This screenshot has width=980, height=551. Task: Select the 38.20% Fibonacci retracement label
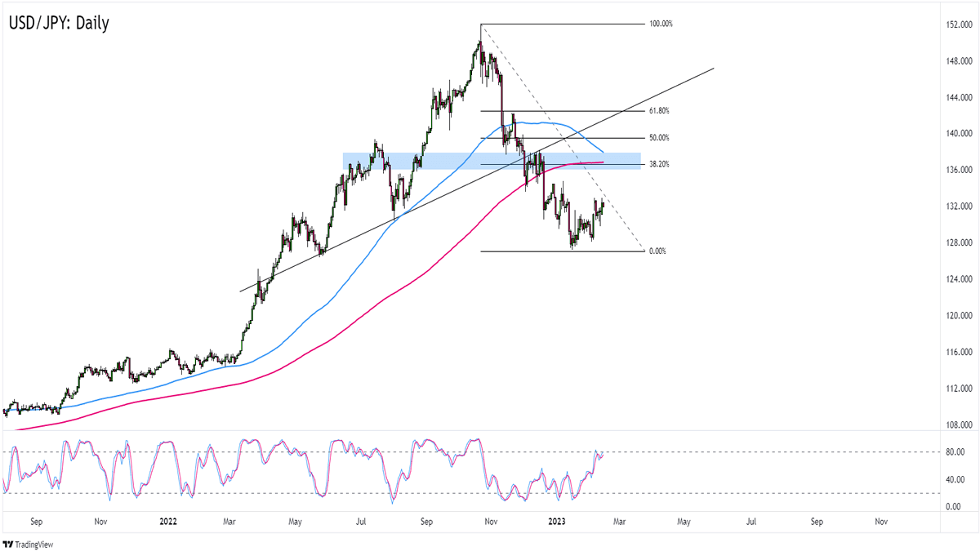coord(659,164)
